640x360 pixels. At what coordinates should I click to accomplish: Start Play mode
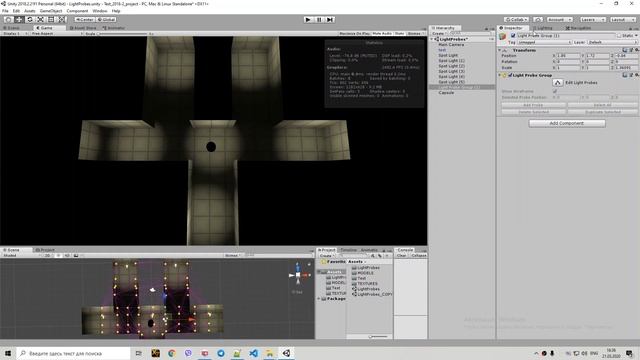308,20
